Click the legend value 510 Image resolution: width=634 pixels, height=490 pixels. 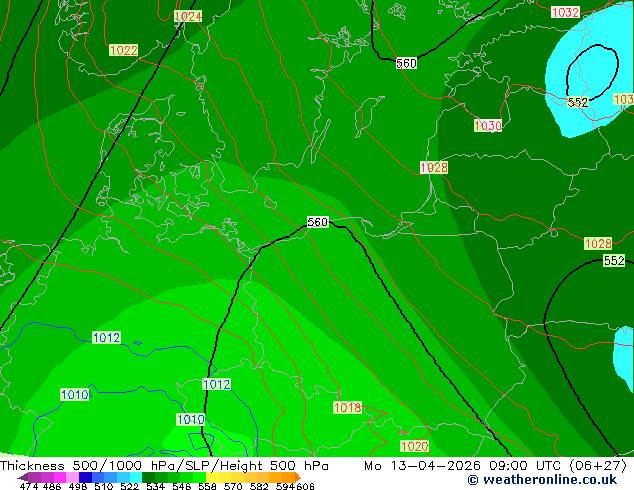104,486
